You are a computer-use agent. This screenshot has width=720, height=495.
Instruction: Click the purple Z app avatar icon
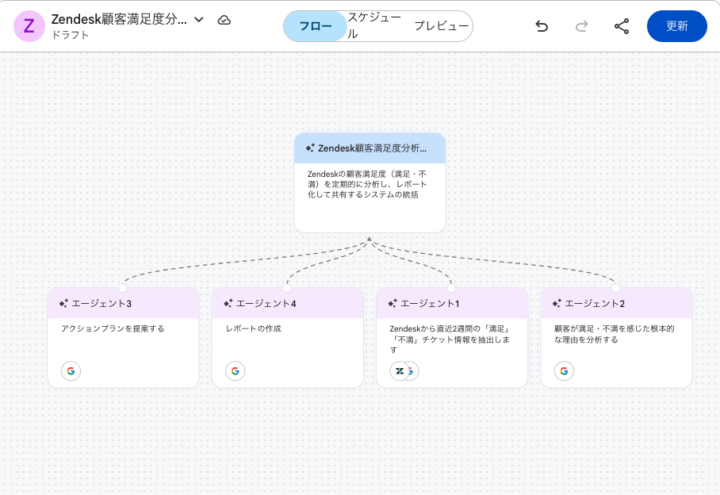(x=28, y=26)
